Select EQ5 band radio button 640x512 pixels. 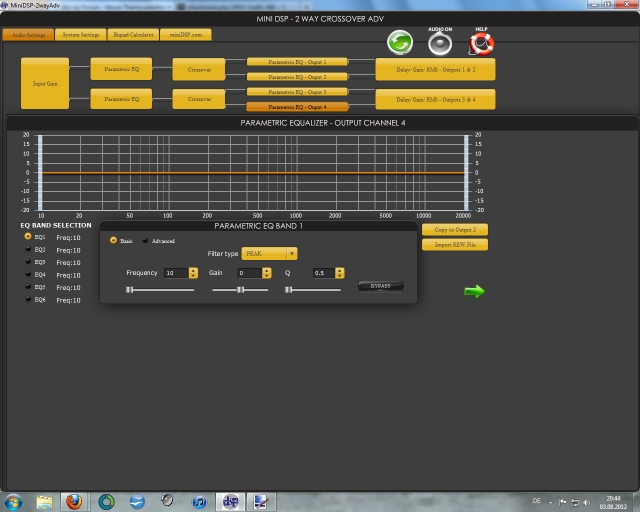coord(28,286)
